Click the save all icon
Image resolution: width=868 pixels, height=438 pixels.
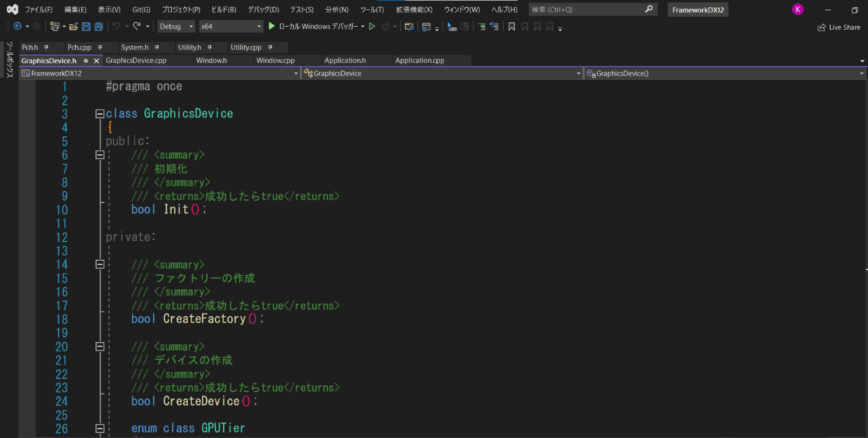[99, 26]
